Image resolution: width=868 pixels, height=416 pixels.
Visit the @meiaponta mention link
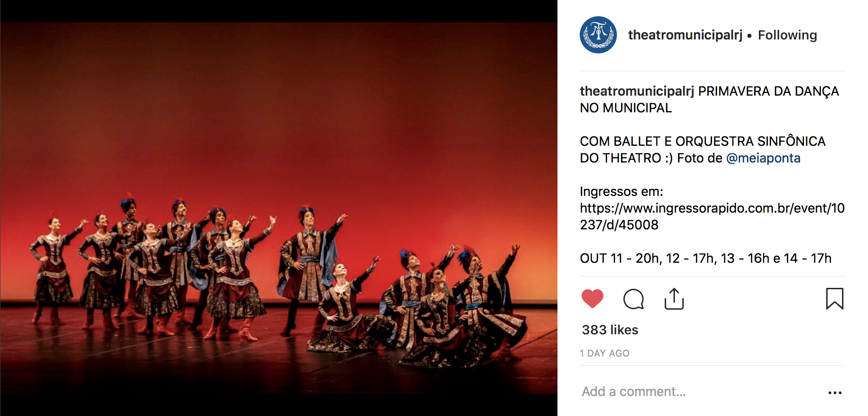coord(763,158)
